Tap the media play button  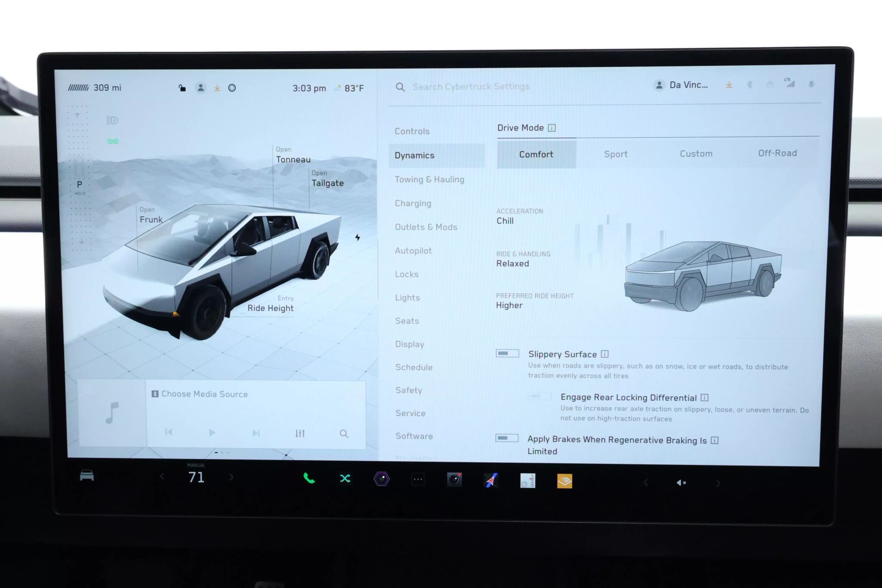coord(212,432)
